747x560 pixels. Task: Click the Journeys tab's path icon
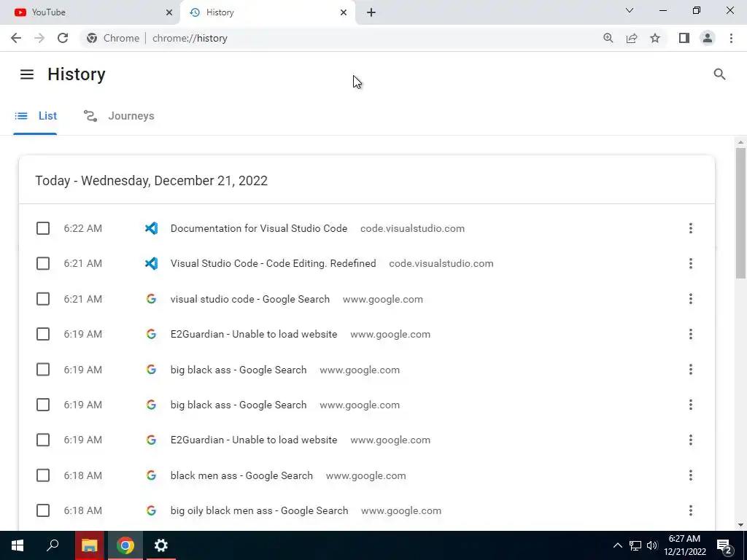tap(90, 116)
